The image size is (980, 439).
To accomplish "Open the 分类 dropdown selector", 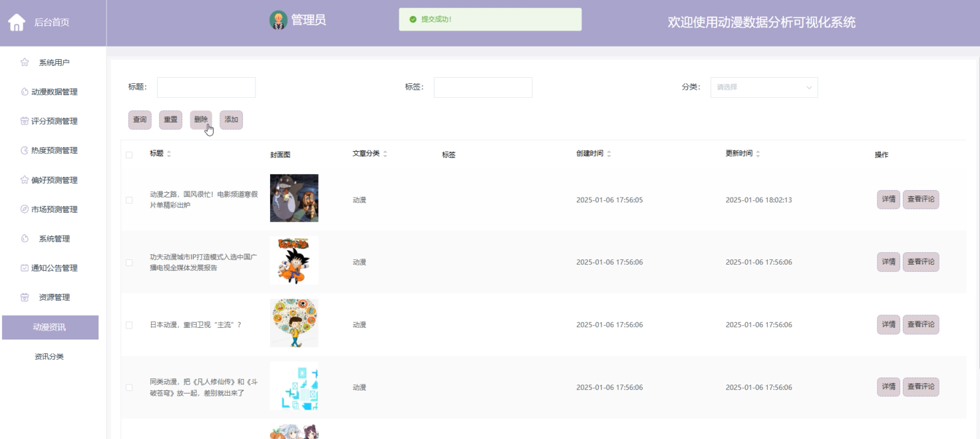I will pyautogui.click(x=764, y=87).
